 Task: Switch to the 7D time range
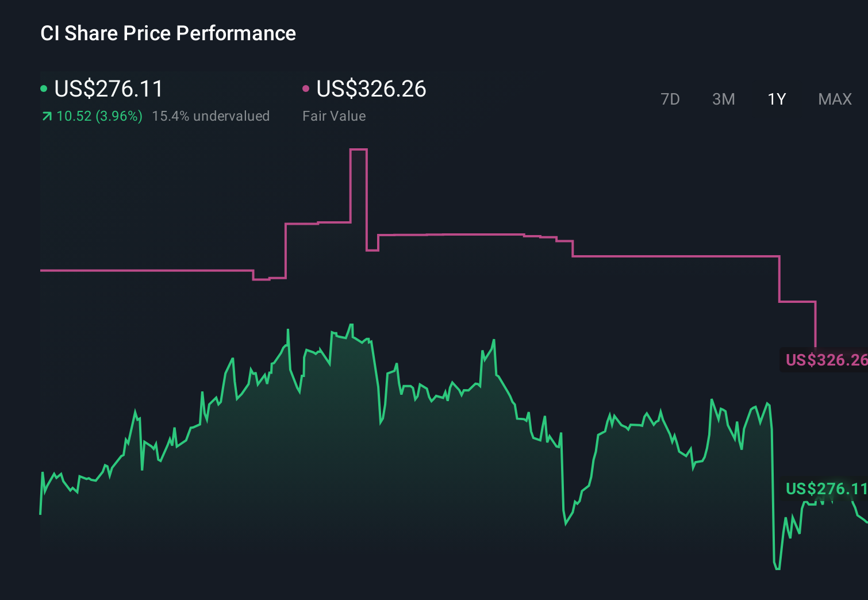[671, 99]
